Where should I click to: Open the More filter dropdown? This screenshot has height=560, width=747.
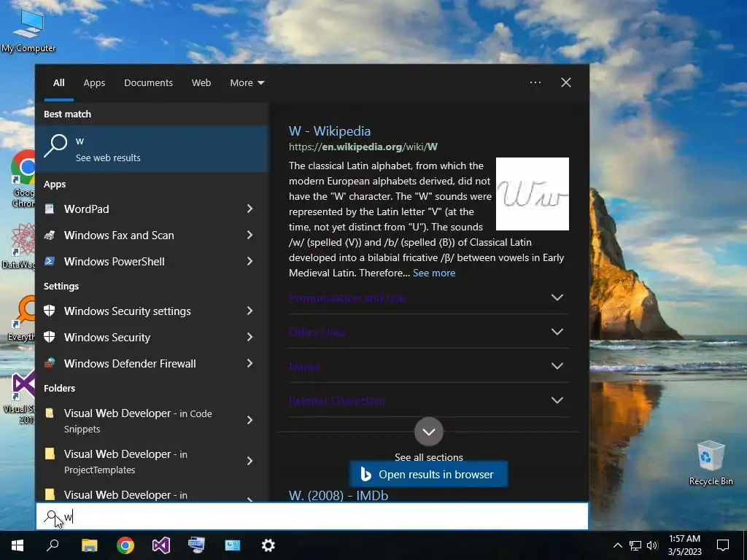[247, 83]
